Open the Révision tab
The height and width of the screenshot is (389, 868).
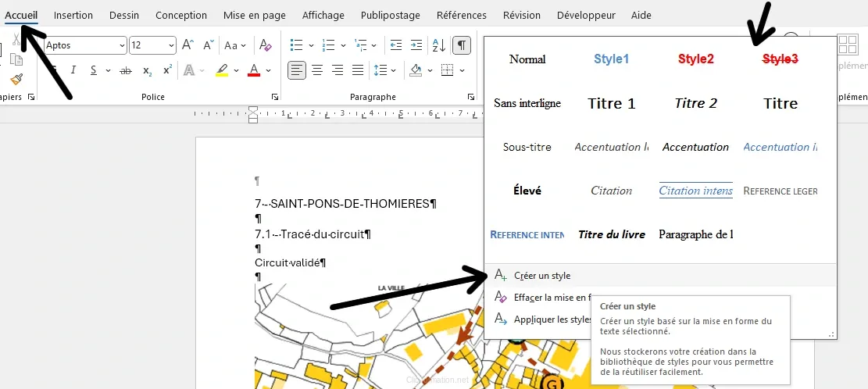click(x=522, y=16)
